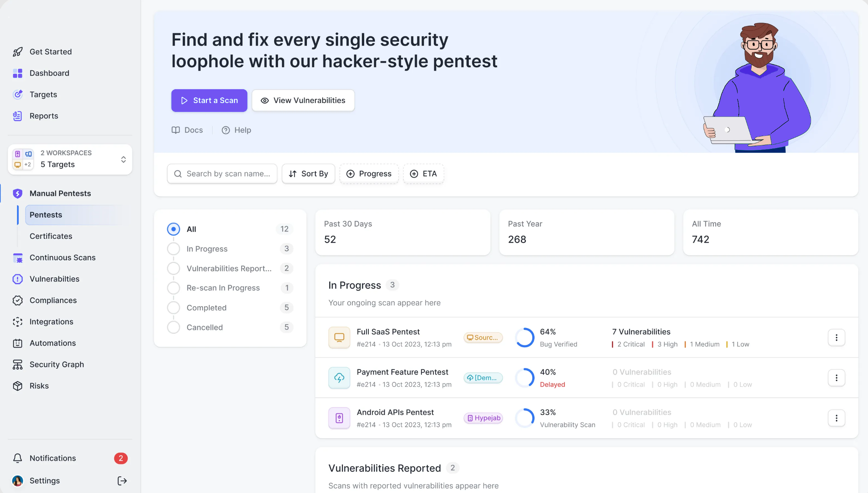The image size is (868, 493).
Task: Select the Completed radio filter
Action: pyautogui.click(x=173, y=308)
